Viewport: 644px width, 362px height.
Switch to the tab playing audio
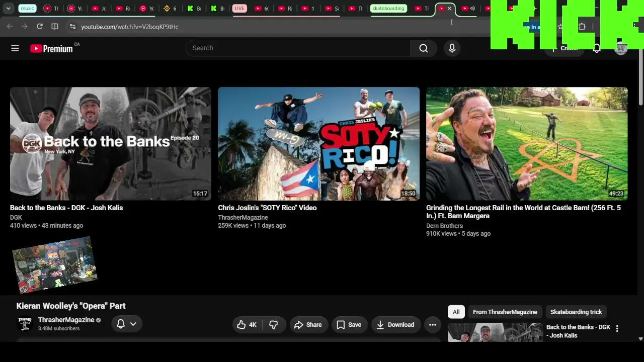tap(468, 9)
